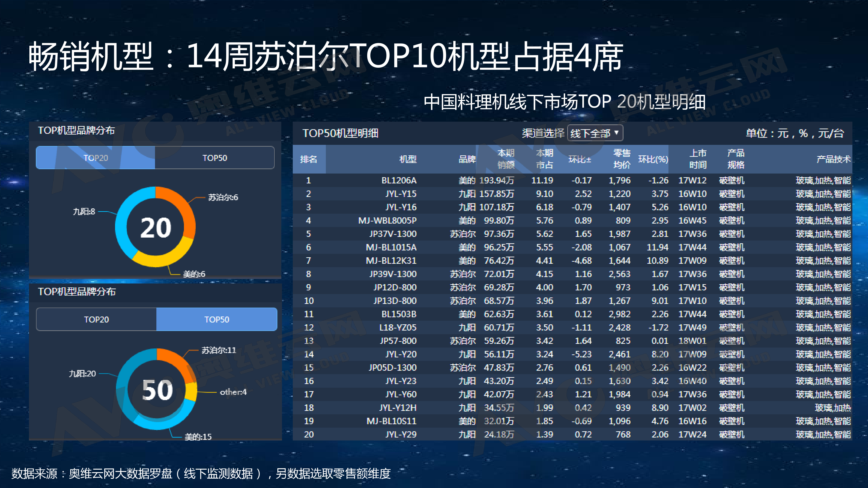The width and height of the screenshot is (868, 488).
Task: Click the 苏泊尔:11 chart label
Action: tap(219, 350)
